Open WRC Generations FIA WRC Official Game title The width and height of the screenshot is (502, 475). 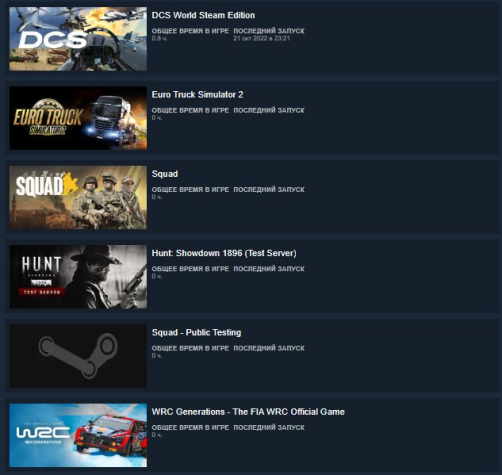coord(248,412)
